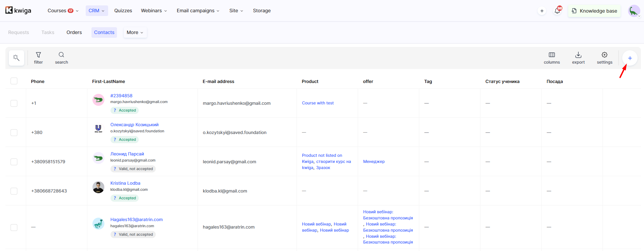
Task: Open the filter tool
Action: pos(38,58)
